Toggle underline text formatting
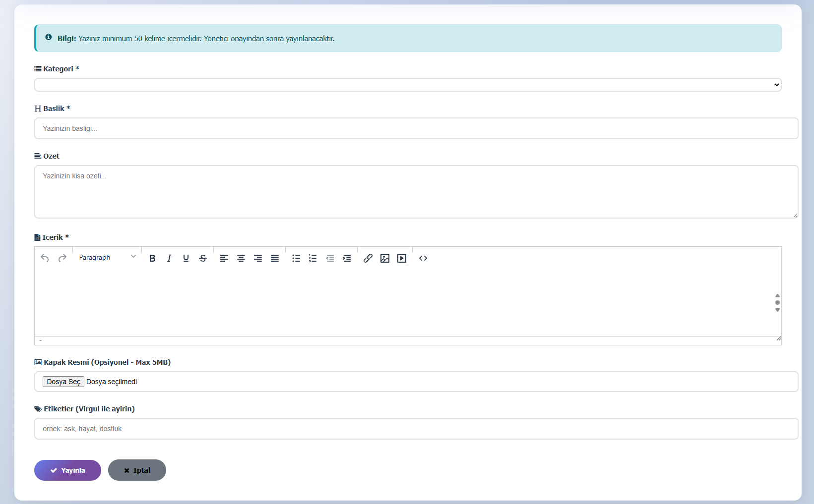 coord(186,258)
